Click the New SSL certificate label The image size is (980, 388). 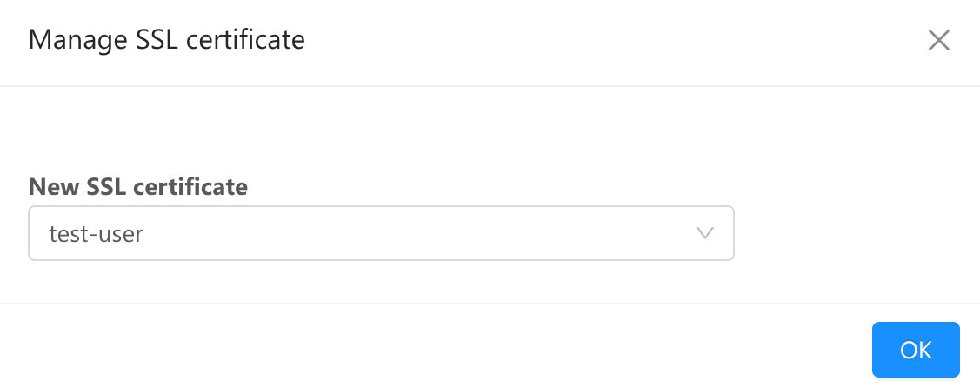[x=138, y=186]
